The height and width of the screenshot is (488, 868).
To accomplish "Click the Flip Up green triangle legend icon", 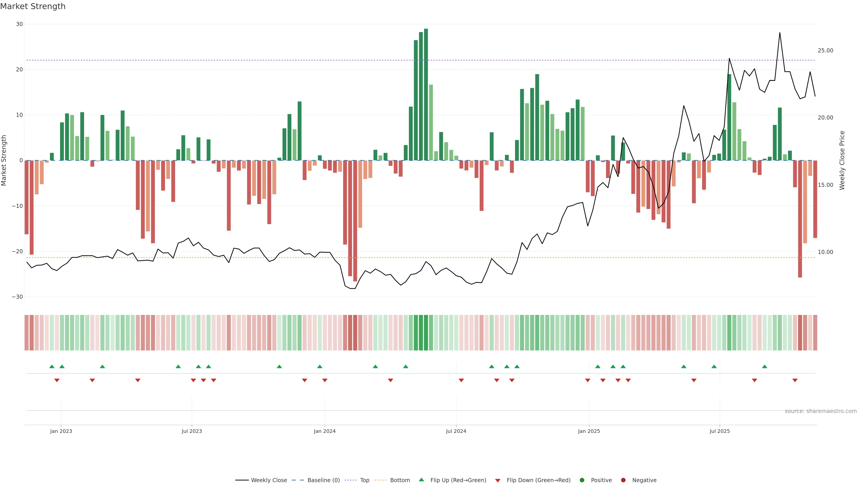I will click(421, 480).
